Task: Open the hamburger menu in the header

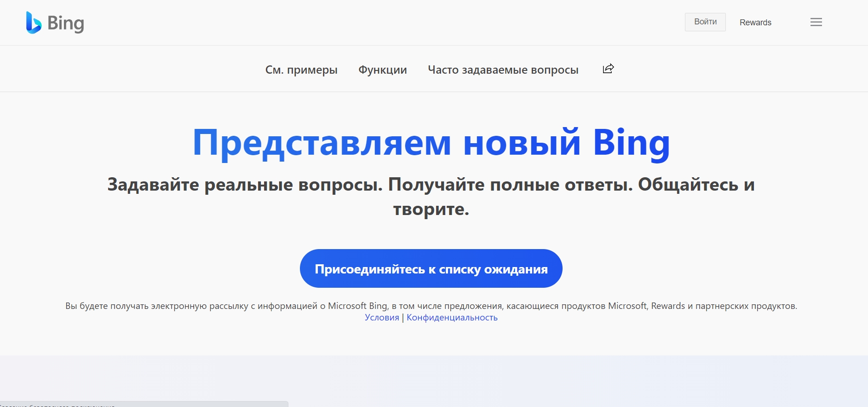Action: pyautogui.click(x=816, y=22)
